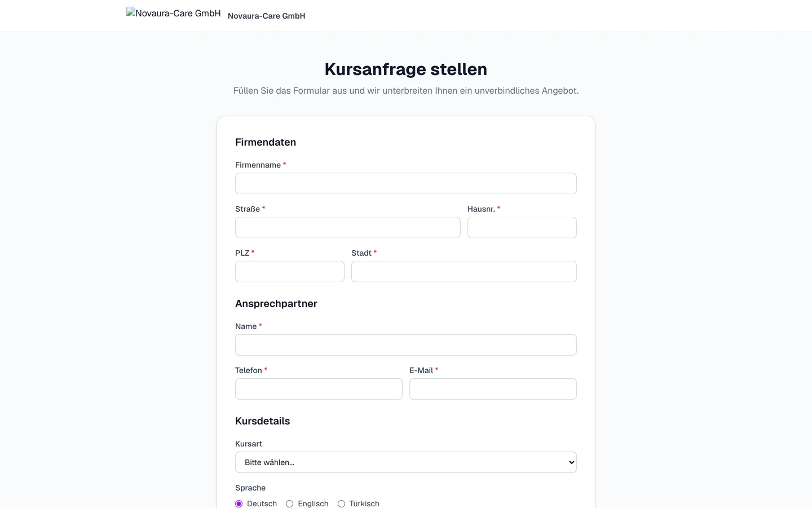Select the Hausnr. input box
This screenshot has height=508, width=812.
coord(522,227)
